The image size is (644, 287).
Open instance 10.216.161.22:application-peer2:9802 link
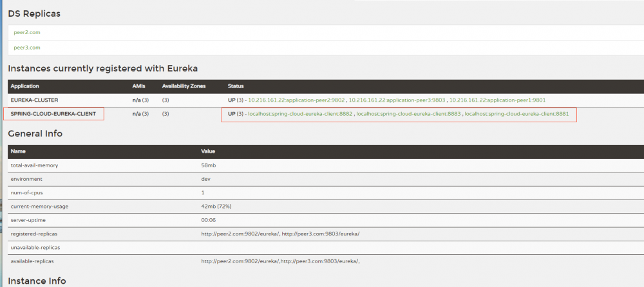[x=297, y=100]
